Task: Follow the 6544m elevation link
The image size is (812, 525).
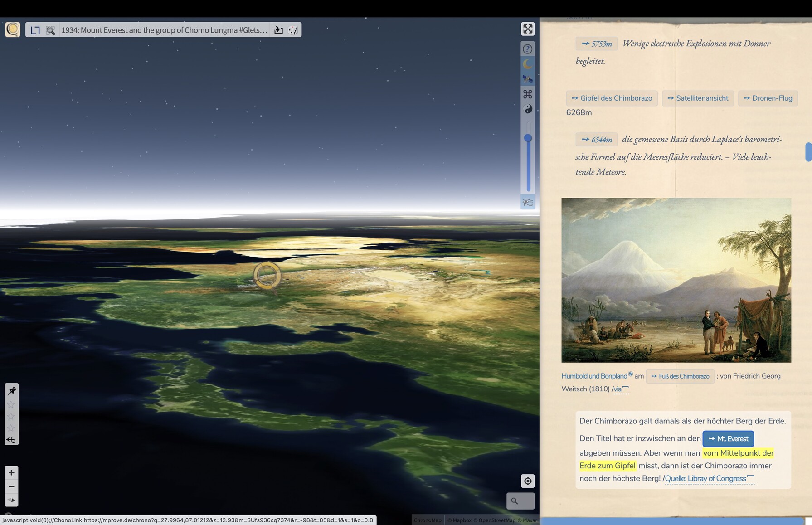Action: [x=597, y=139]
